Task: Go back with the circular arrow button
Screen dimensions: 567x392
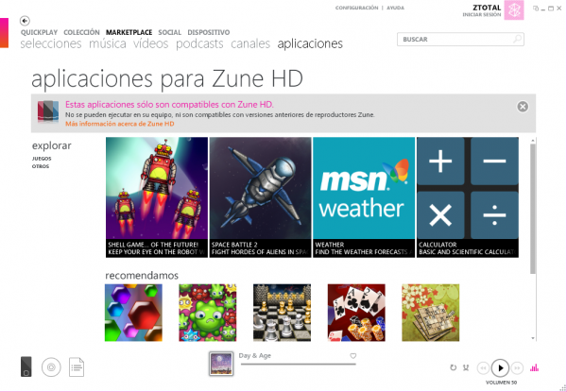Action: pos(25,21)
